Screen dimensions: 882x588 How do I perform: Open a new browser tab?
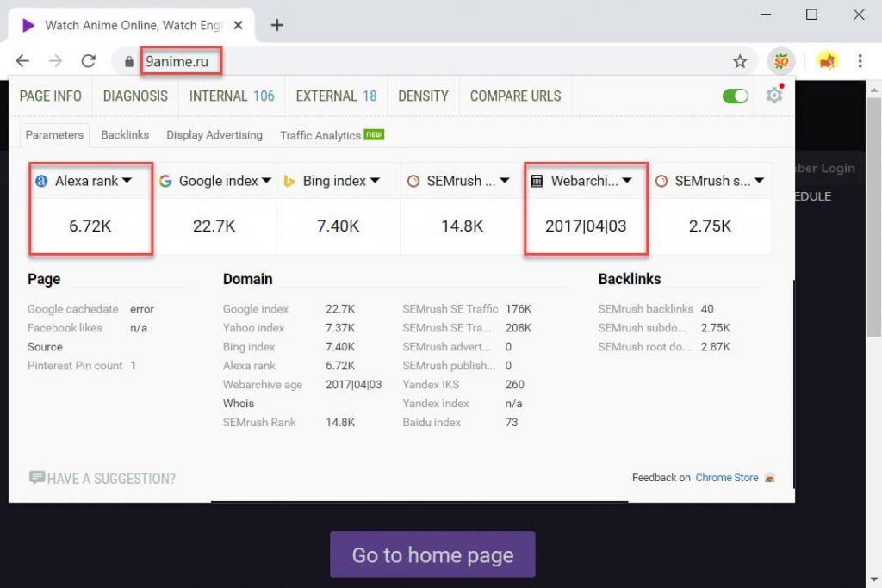(276, 25)
